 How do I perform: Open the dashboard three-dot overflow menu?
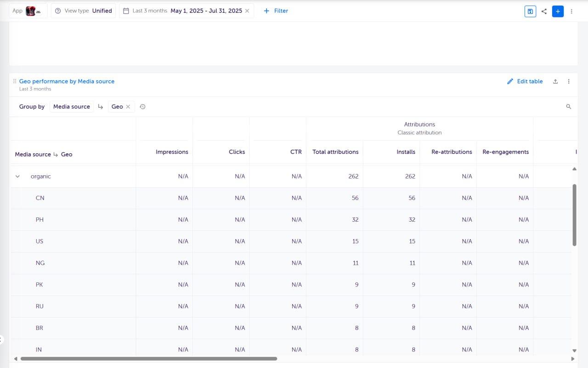(571, 11)
